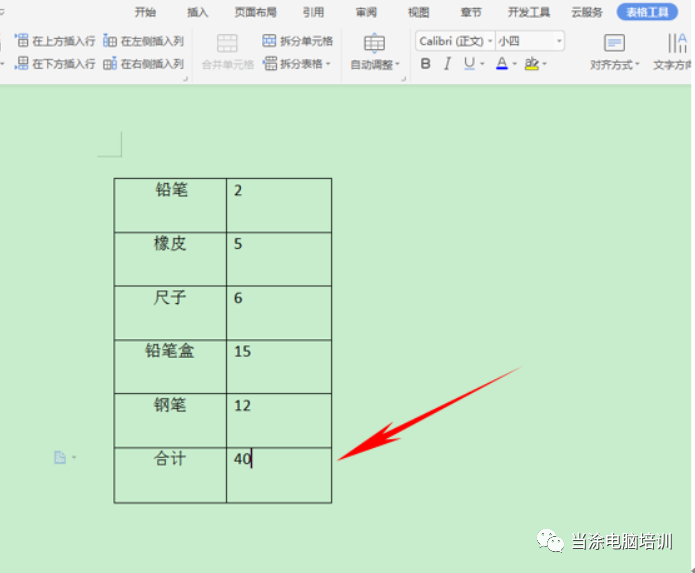Click the 尺子 table cell
This screenshot has height=573, width=695.
tap(170, 313)
